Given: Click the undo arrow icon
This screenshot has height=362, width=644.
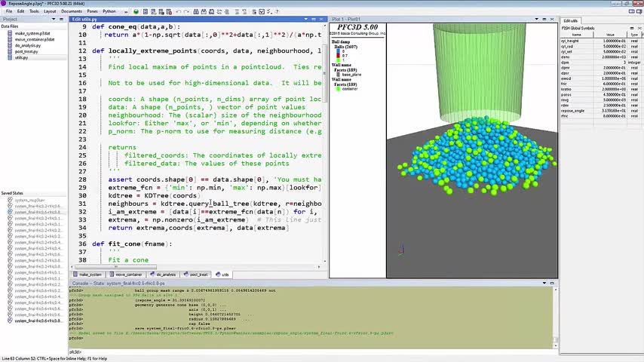Looking at the screenshot, I should (x=178, y=11).
